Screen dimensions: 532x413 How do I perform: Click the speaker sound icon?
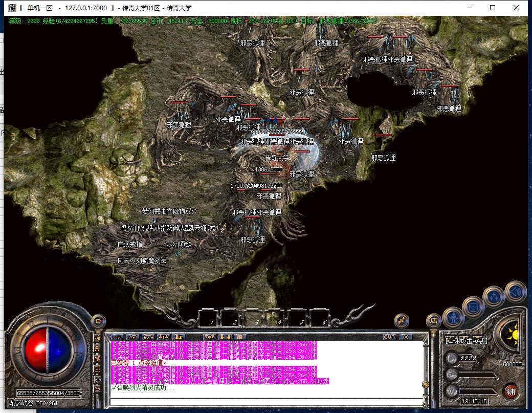pos(515,292)
